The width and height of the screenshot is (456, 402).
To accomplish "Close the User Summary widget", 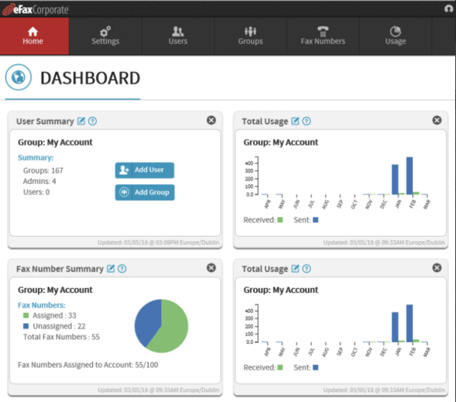I will point(211,120).
